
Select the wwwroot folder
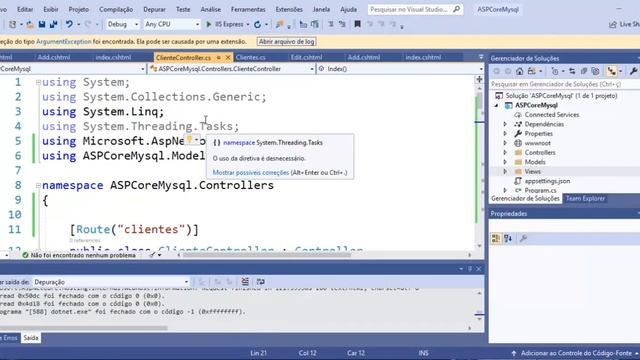pos(537,143)
